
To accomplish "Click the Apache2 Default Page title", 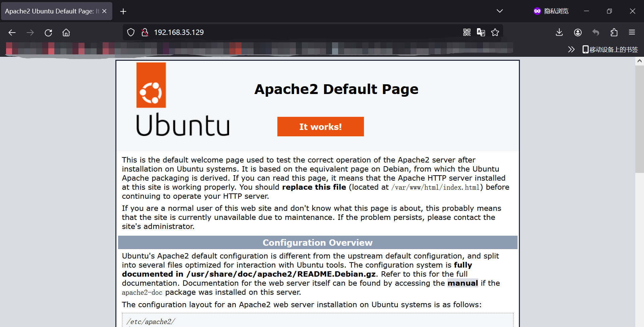I will (x=336, y=89).
